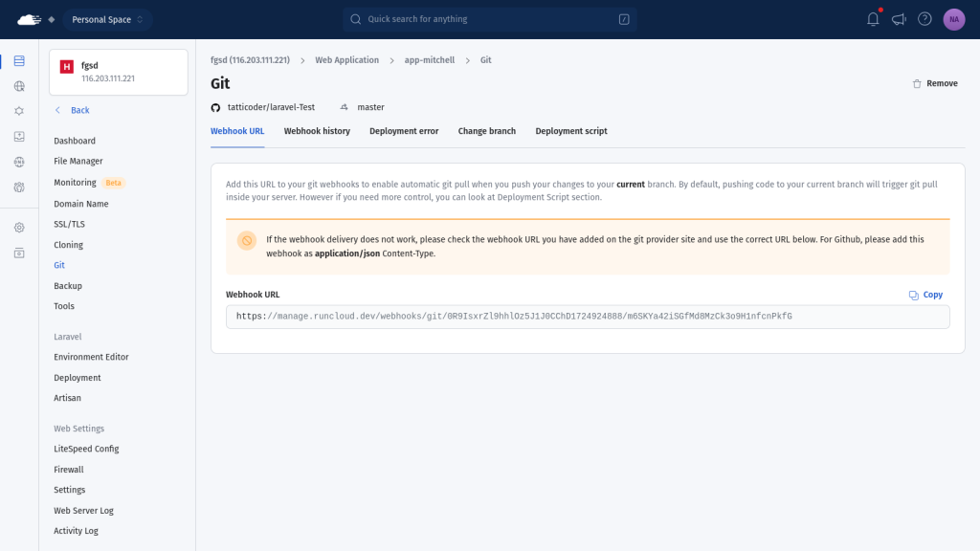
Task: Click the RunCloud cloud logo
Action: [x=30, y=19]
